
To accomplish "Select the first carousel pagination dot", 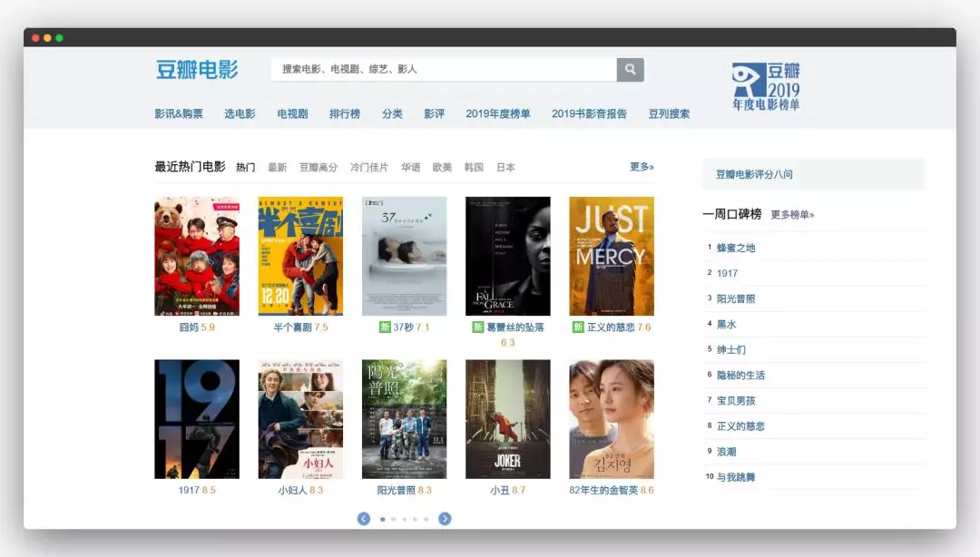I will point(383,520).
